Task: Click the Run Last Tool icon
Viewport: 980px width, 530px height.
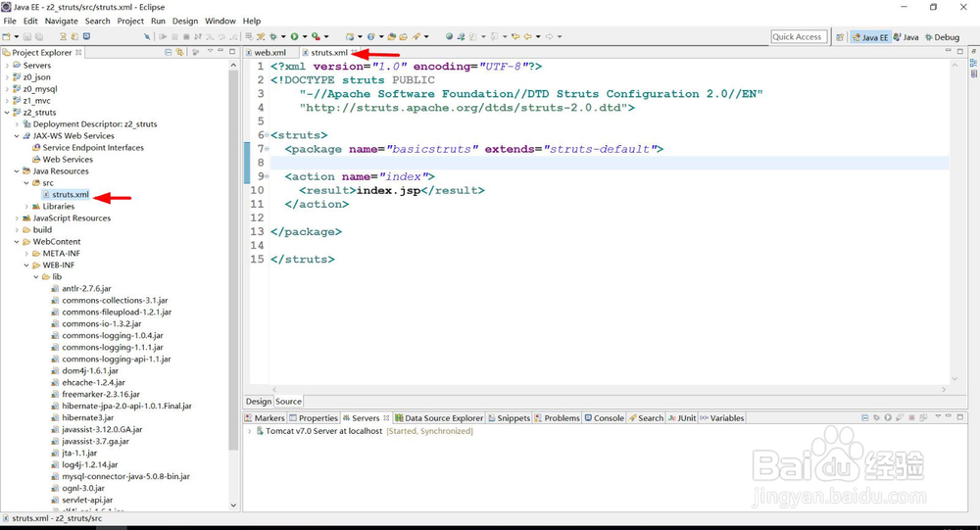Action: click(317, 36)
